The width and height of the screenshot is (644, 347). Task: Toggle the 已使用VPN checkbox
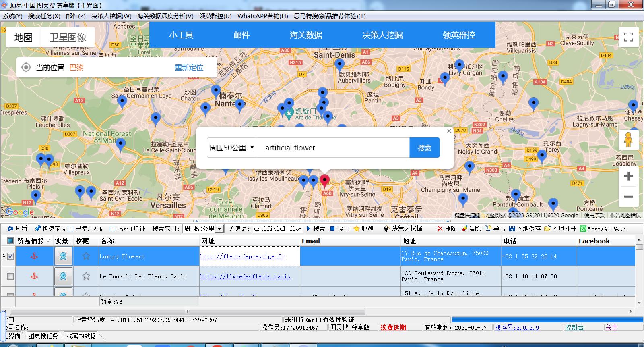(x=71, y=229)
